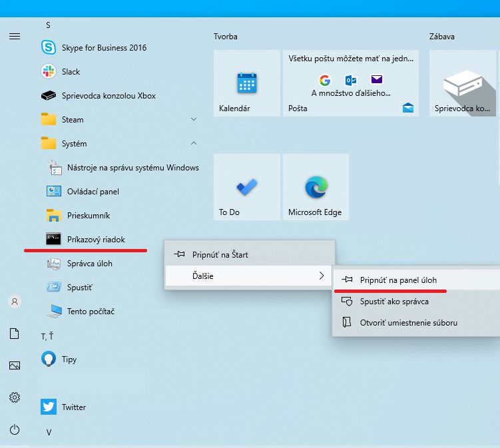
Task: Open the Ďalšie submenu arrow
Action: coord(322,276)
